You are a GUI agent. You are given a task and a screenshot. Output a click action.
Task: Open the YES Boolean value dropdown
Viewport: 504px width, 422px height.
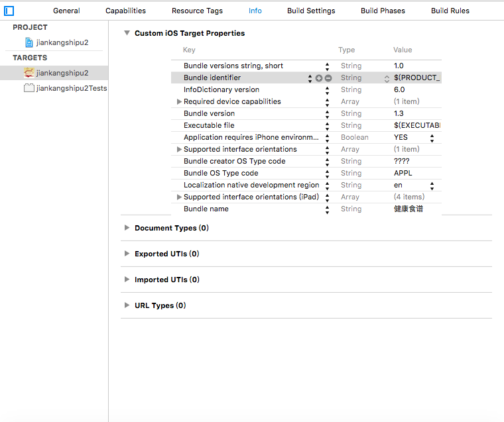432,138
